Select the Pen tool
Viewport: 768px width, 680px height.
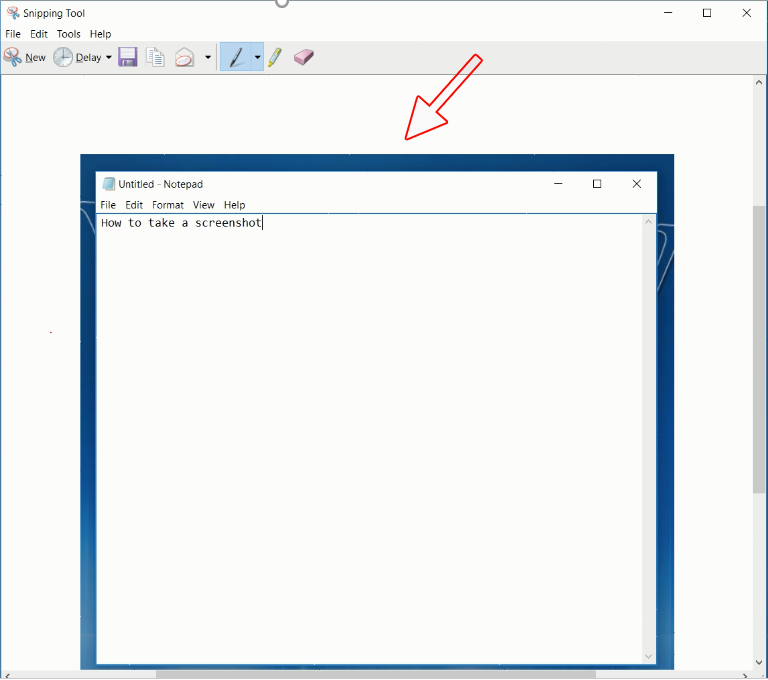coord(236,57)
